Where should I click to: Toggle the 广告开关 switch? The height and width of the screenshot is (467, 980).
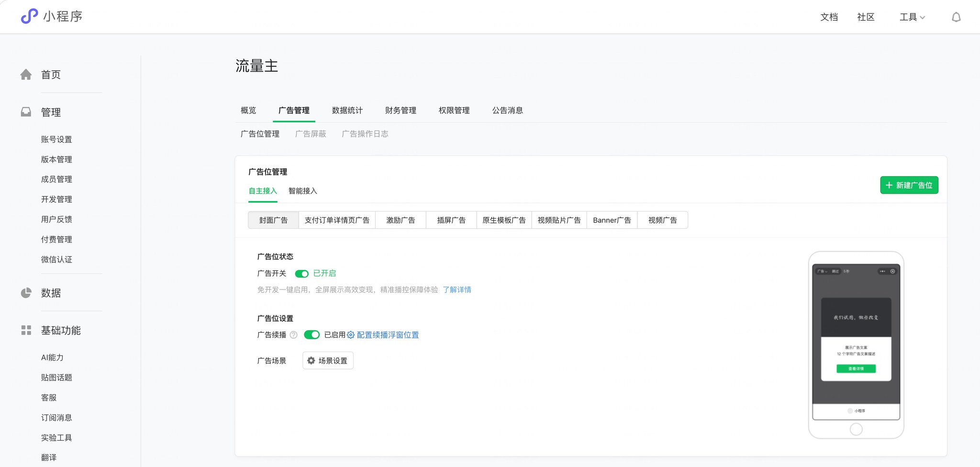point(302,274)
